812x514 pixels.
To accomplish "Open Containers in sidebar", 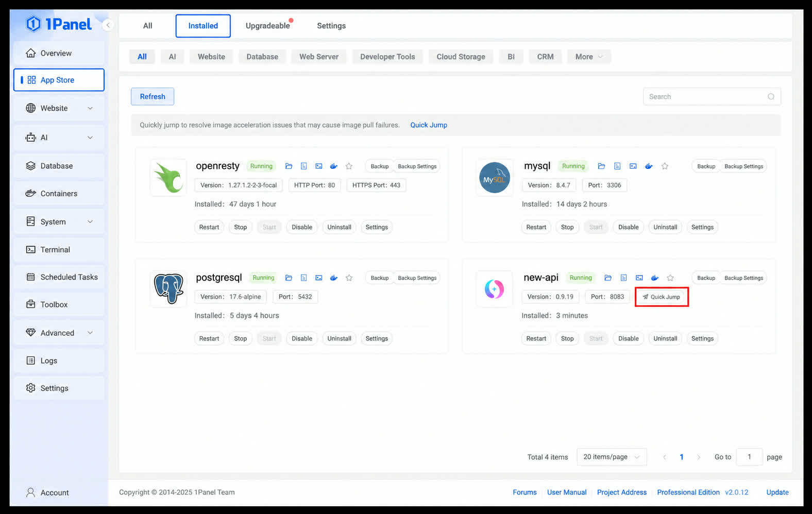I will click(x=59, y=194).
